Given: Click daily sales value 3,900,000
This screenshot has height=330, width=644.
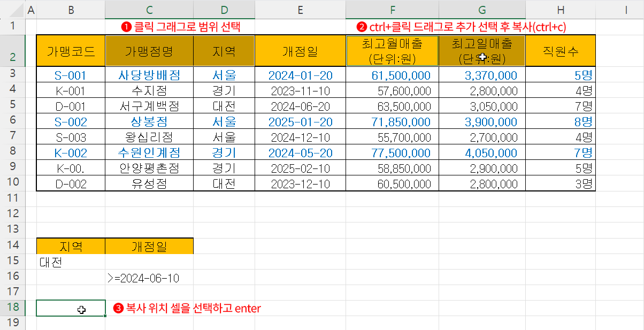Looking at the screenshot, I should (x=482, y=121).
